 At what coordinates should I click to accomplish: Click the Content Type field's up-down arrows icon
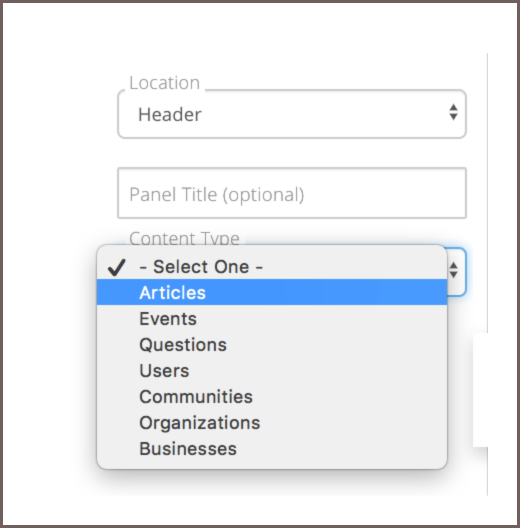click(453, 270)
